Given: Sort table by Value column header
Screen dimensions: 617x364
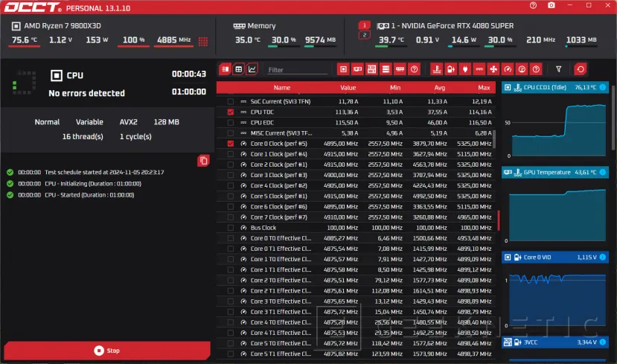Looking at the screenshot, I should [348, 88].
